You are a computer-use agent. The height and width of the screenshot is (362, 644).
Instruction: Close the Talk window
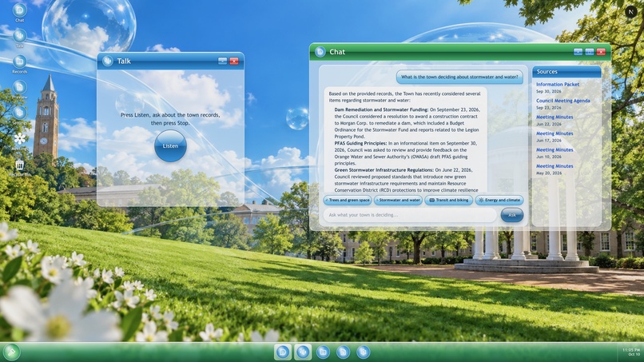[x=234, y=61]
